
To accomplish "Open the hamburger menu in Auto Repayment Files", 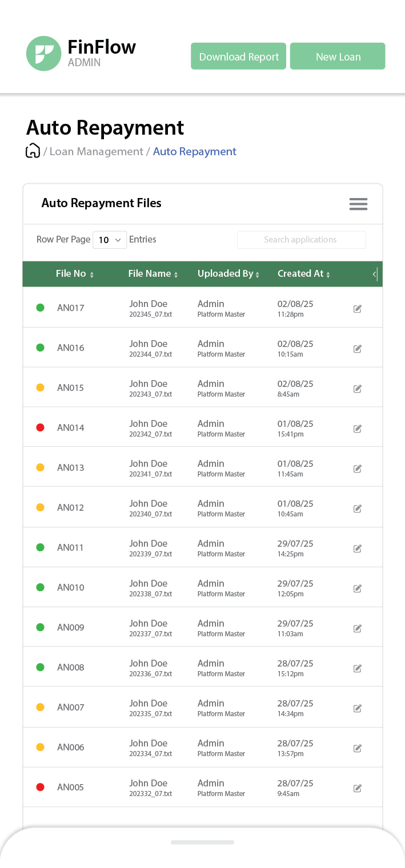I will [358, 204].
